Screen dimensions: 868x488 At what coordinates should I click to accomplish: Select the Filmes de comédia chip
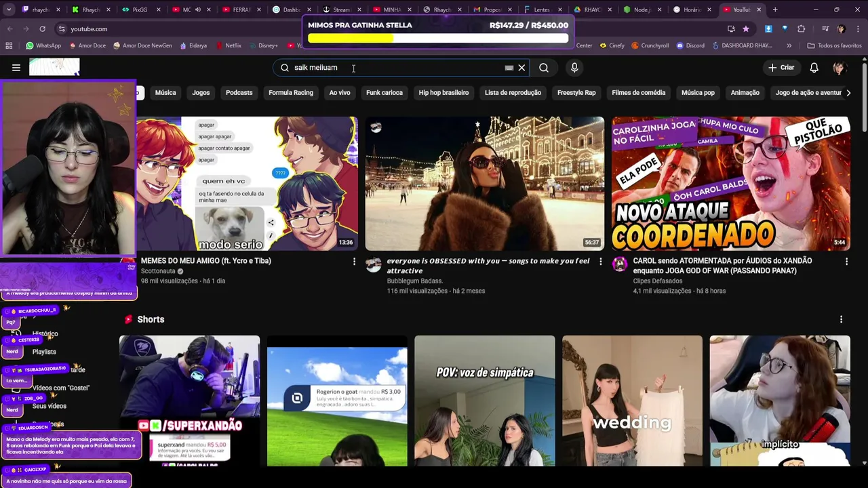point(639,93)
